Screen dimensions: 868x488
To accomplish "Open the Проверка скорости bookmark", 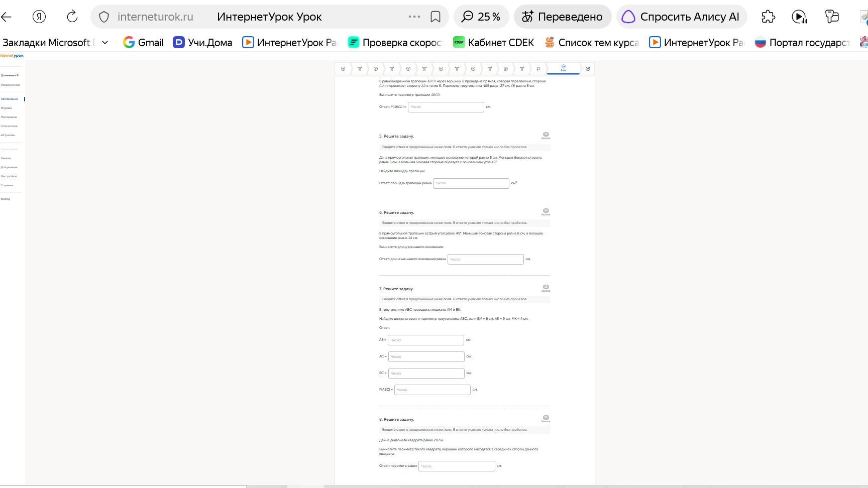I will point(395,43).
